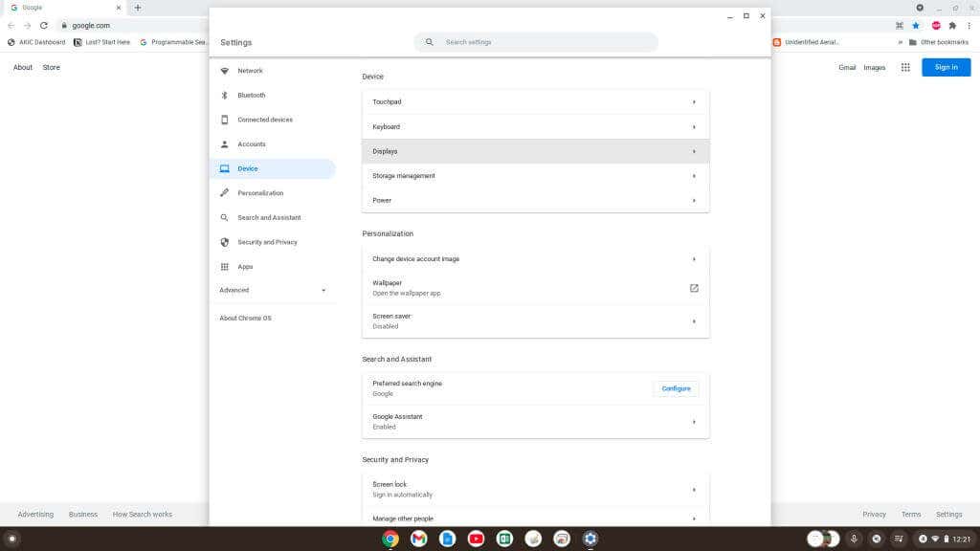Open the Privacy footer link
The width and height of the screenshot is (980, 551).
874,514
